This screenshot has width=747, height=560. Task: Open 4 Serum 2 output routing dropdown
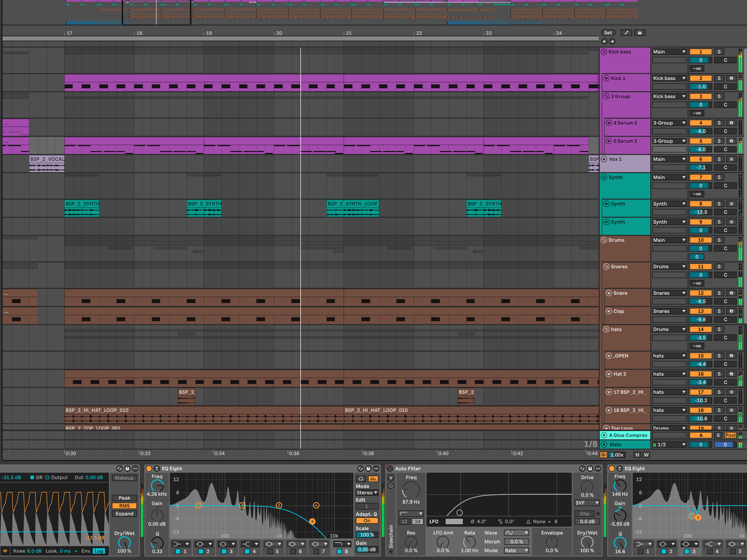(669, 123)
